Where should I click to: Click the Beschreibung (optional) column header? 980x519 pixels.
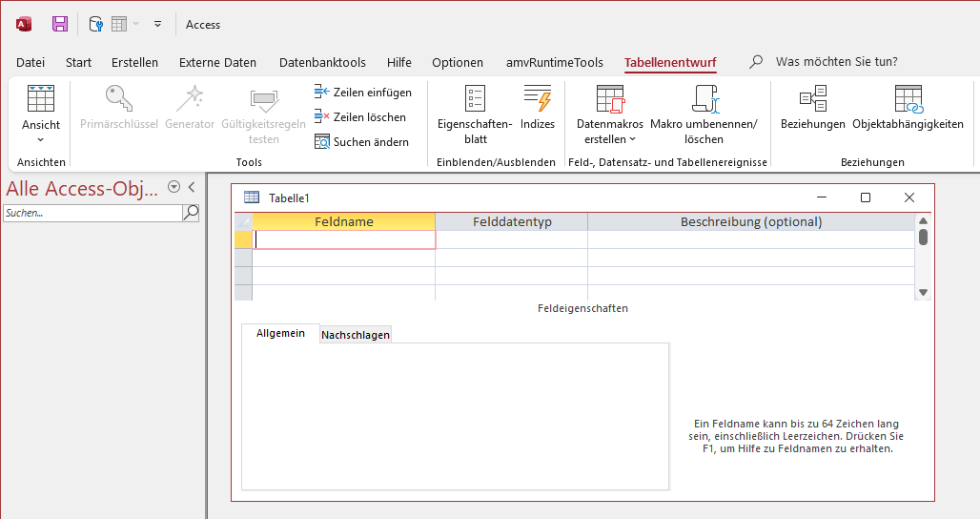(751, 222)
